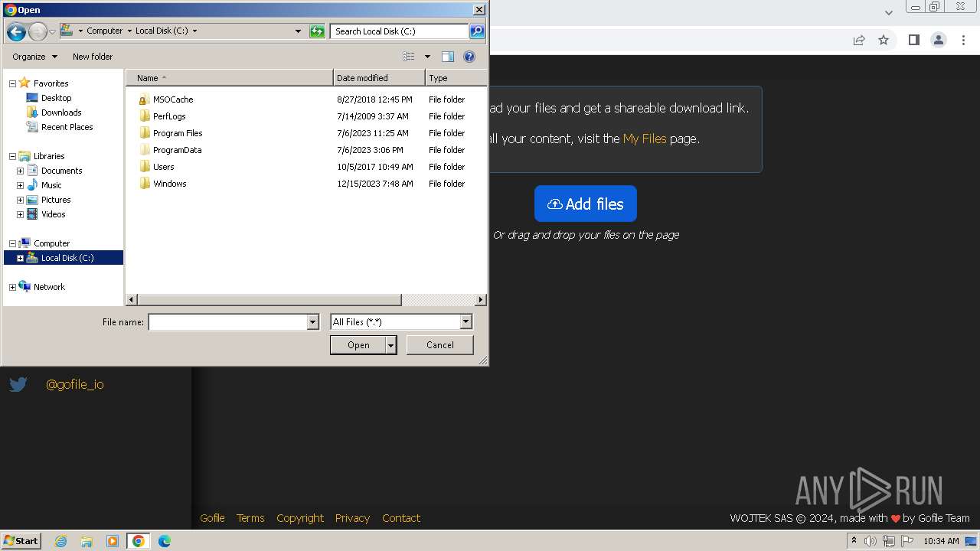This screenshot has height=551, width=980.
Task: Open Desktop in Favorites
Action: (x=56, y=98)
